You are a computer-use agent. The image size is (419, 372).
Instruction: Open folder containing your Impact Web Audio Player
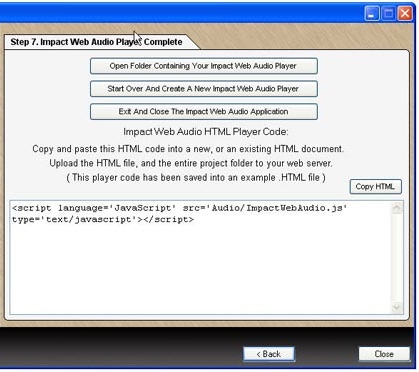tap(204, 66)
